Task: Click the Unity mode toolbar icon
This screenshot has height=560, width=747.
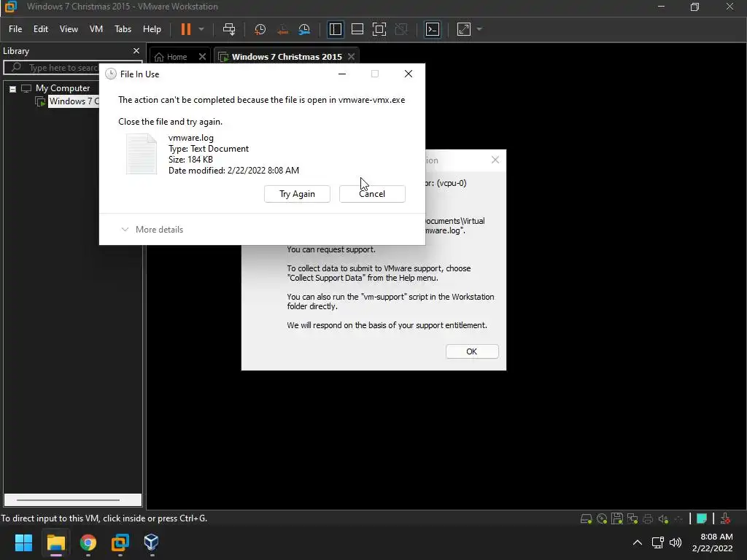Action: pyautogui.click(x=402, y=29)
